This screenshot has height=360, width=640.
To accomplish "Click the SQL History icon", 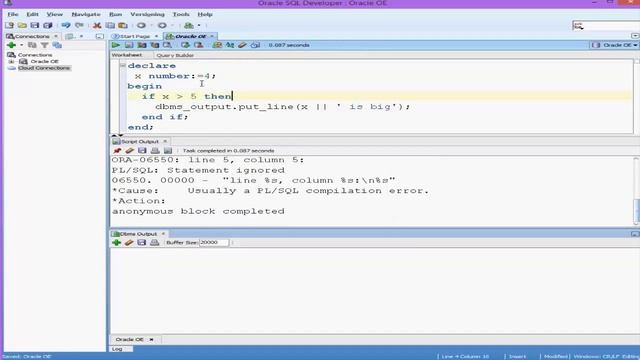I will (256, 45).
